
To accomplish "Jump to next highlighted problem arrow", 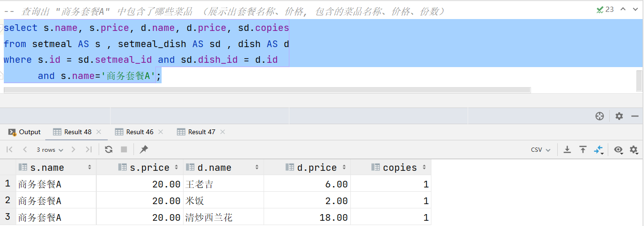I will [634, 9].
